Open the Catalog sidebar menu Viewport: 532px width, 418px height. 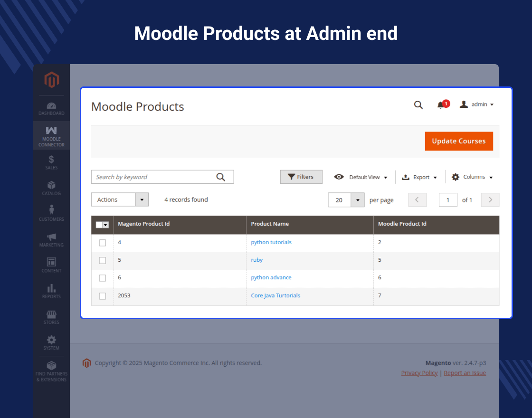(52, 188)
